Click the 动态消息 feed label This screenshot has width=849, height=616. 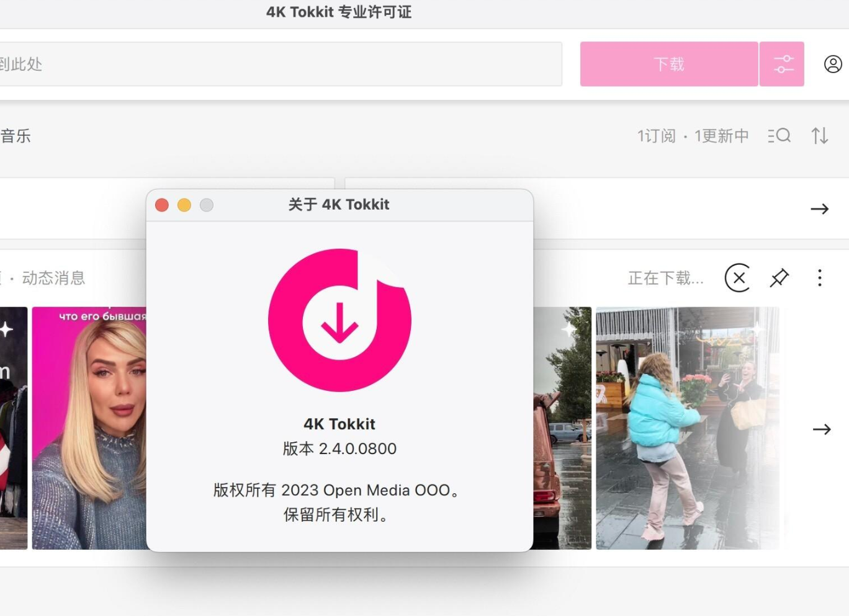click(53, 278)
